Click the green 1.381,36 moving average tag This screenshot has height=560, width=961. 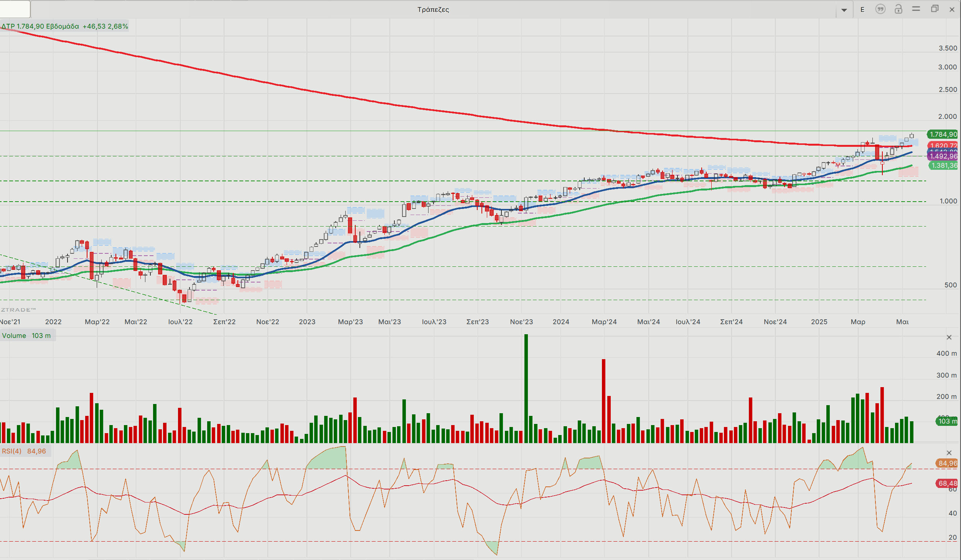(x=943, y=166)
